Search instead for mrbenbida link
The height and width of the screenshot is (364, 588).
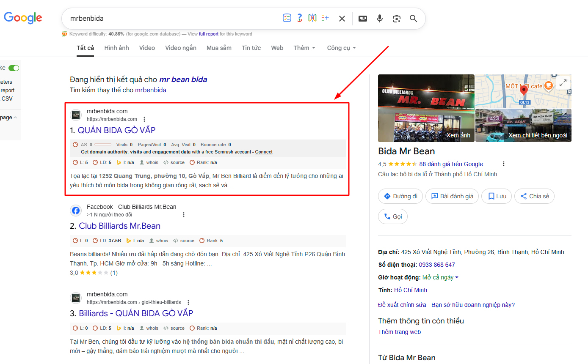[x=151, y=90]
